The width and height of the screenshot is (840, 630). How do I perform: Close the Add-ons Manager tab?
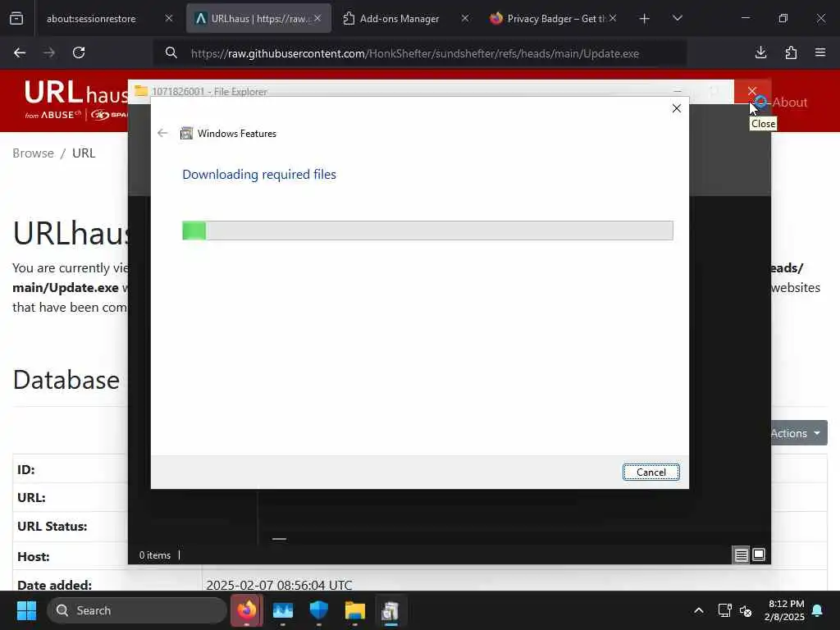(465, 18)
